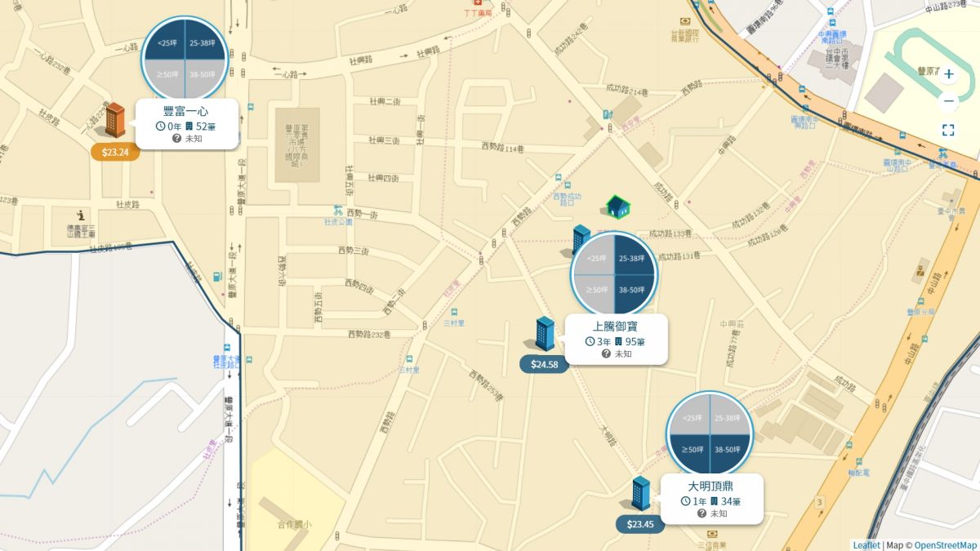Click the question mark in 豐富一心 card
Image resolution: width=980 pixels, height=551 pixels.
pos(176,139)
